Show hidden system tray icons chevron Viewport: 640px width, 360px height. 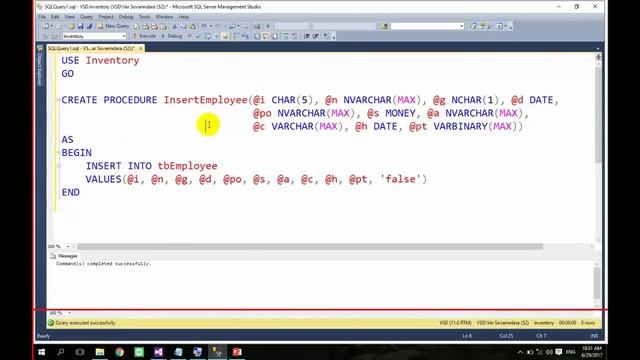click(x=520, y=352)
